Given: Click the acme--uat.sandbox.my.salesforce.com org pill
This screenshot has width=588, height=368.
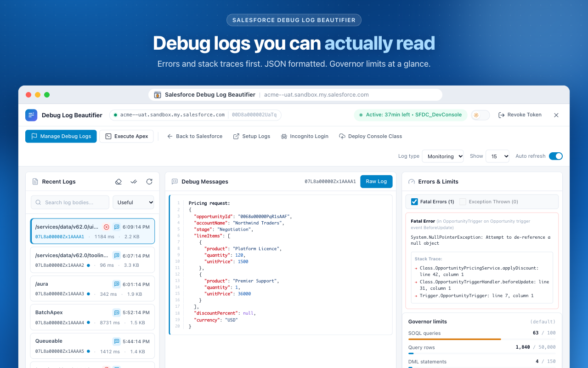Looking at the screenshot, I should [195, 115].
